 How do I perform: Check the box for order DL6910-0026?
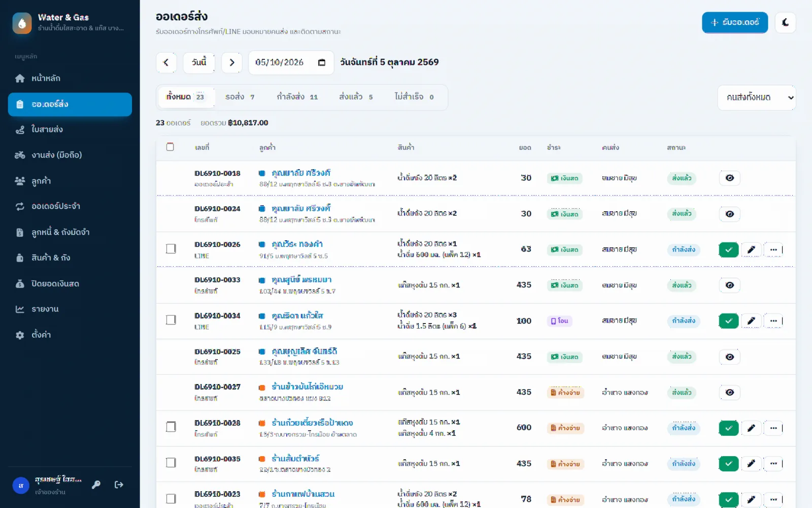[x=171, y=248]
